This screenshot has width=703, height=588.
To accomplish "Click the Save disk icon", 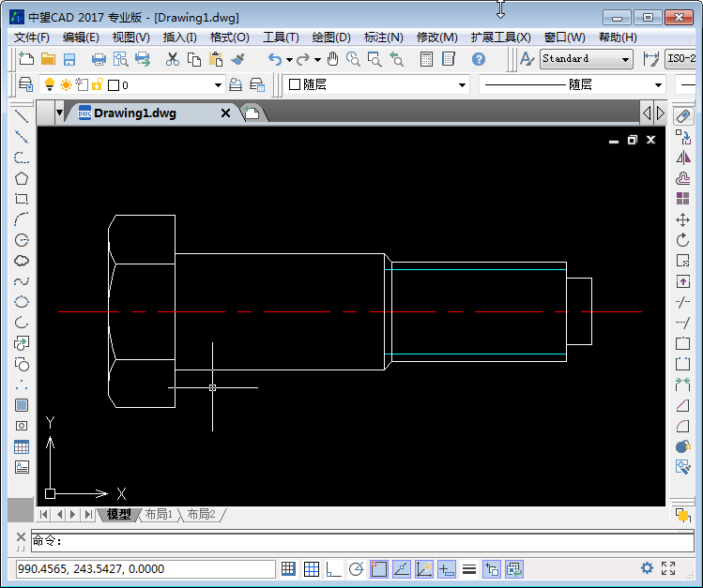I will coord(69,59).
